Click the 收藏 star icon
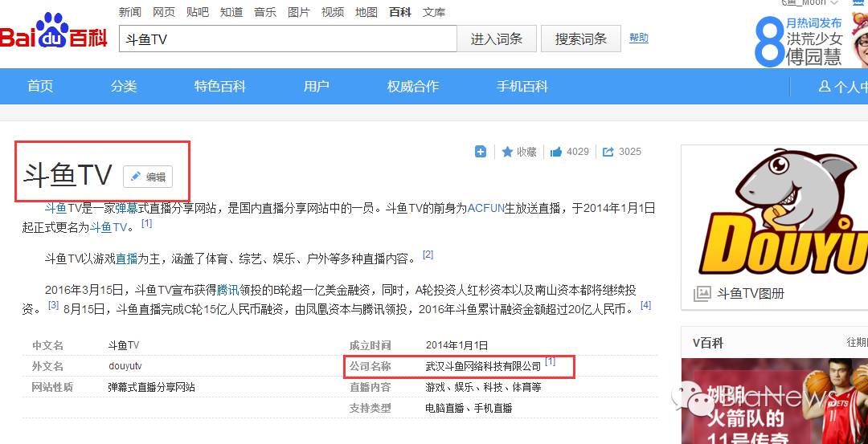This screenshot has width=868, height=444. [507, 152]
